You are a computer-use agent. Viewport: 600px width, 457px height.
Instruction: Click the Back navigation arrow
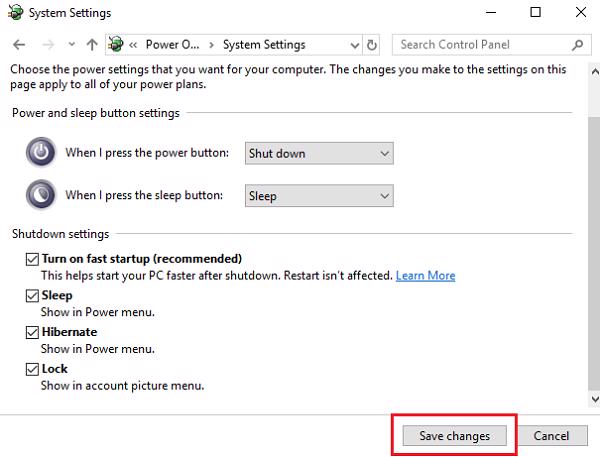click(x=20, y=45)
